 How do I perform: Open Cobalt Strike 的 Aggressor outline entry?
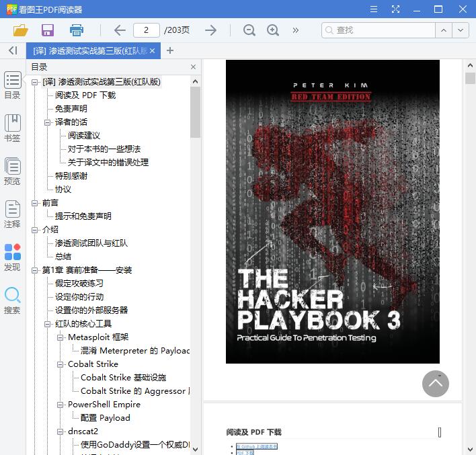[x=135, y=391]
